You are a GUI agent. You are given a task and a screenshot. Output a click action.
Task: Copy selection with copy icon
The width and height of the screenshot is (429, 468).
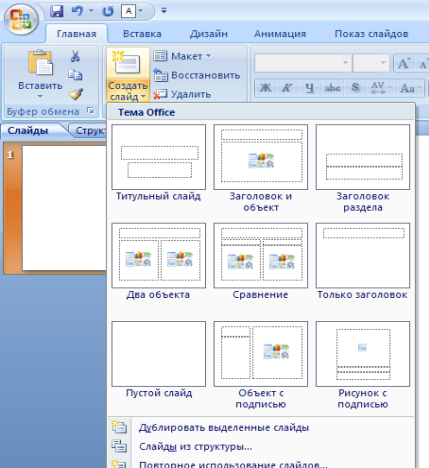coord(75,75)
